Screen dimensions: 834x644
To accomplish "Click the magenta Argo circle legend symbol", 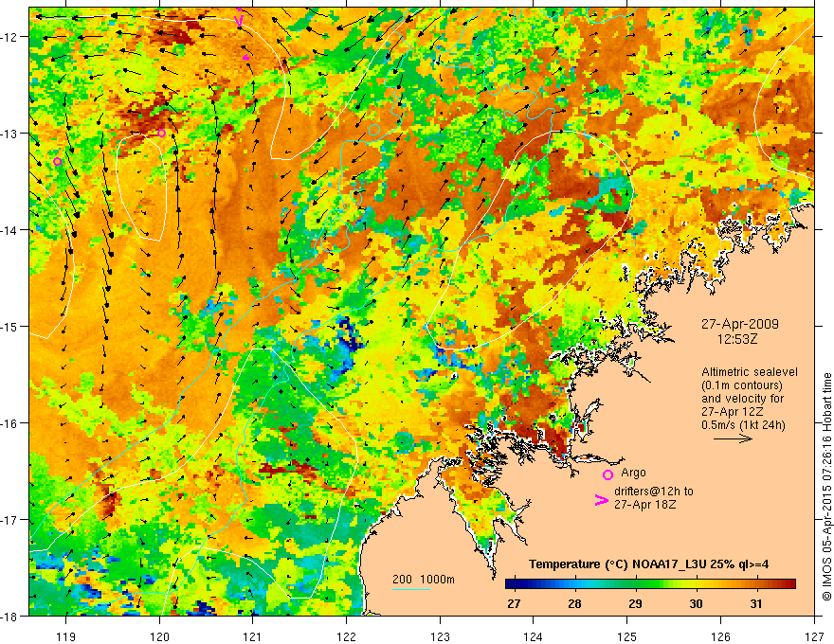I will pyautogui.click(x=607, y=474).
